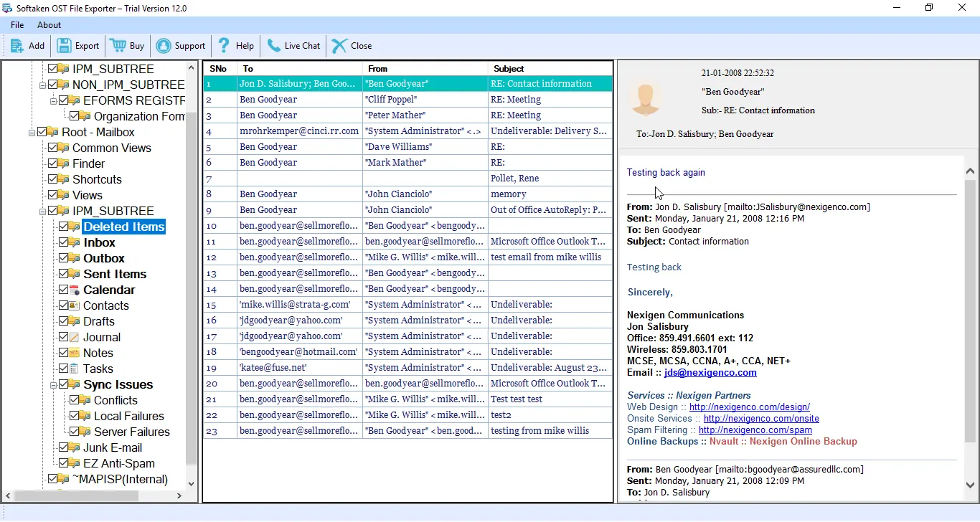Image resolution: width=980 pixels, height=522 pixels.
Task: Select the email from "Peter Mather"
Action: 408,115
